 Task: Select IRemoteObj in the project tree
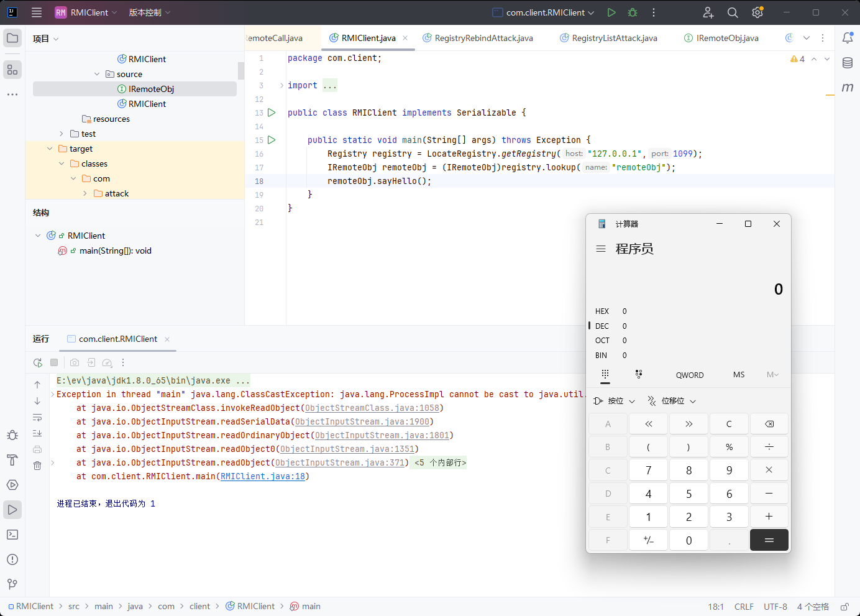134,89
